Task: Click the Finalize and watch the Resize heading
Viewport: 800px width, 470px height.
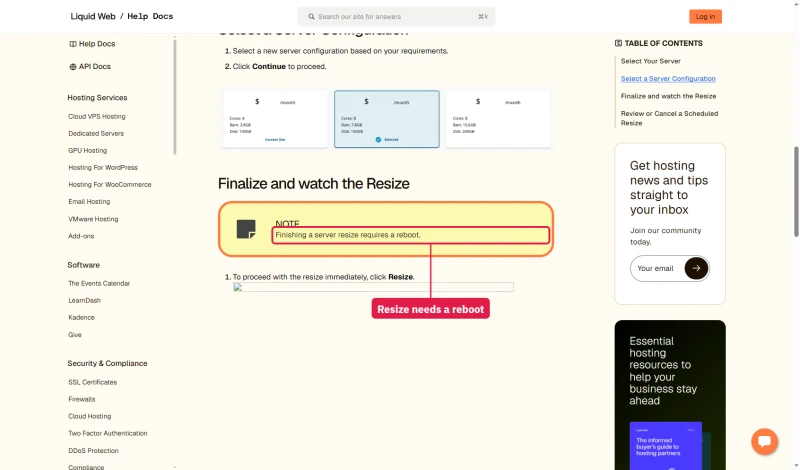Action: [313, 184]
